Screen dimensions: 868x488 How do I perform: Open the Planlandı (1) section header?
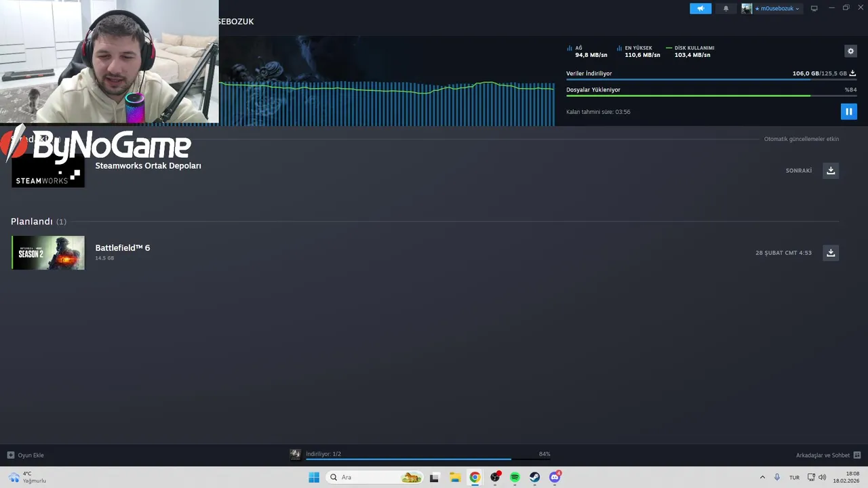(39, 222)
